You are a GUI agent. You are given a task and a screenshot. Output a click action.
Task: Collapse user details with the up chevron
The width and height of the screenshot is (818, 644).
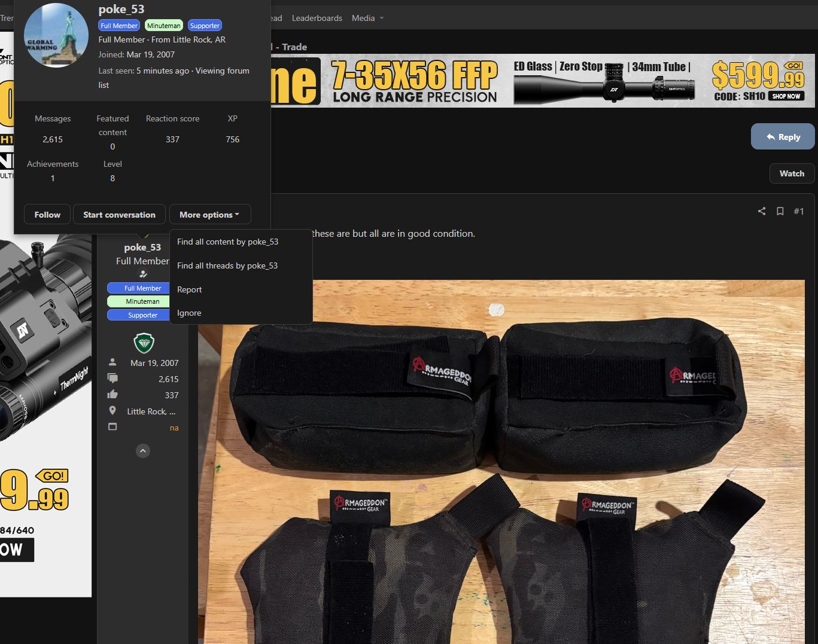pyautogui.click(x=143, y=451)
